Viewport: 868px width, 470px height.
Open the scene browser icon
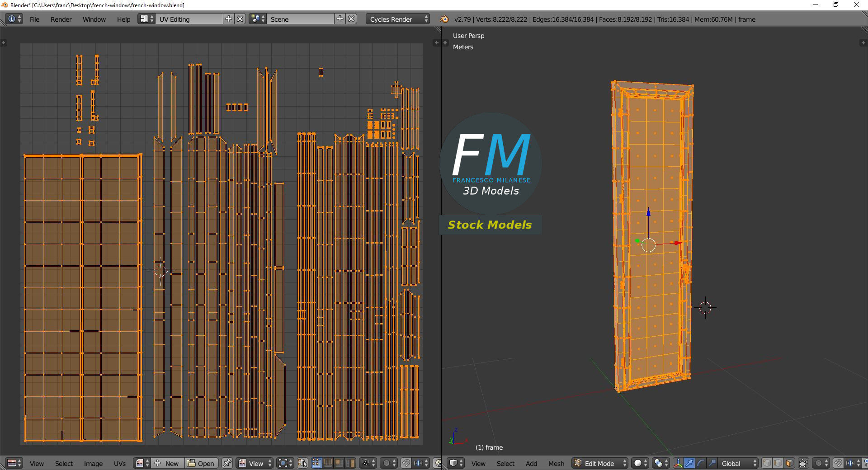pyautogui.click(x=258, y=19)
